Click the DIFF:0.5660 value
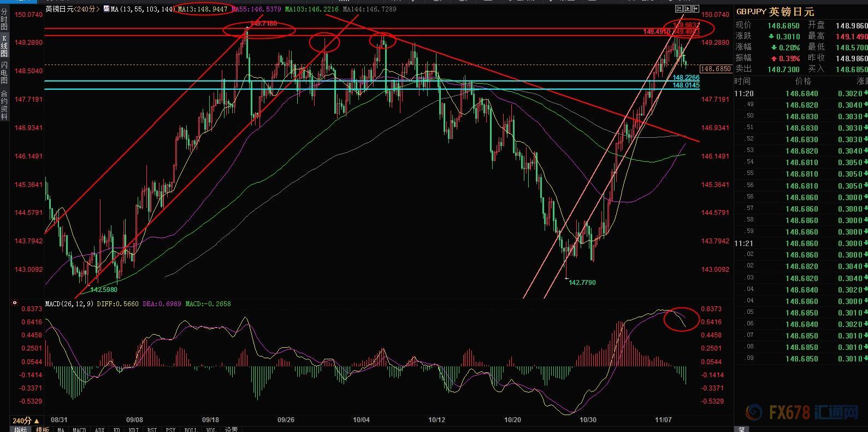868x432 pixels. click(x=118, y=303)
